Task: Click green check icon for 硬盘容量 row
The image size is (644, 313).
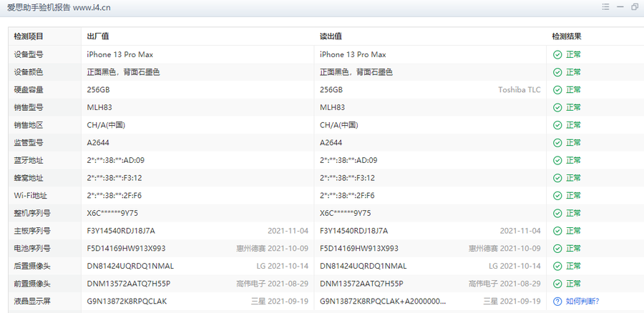Action: coord(557,90)
